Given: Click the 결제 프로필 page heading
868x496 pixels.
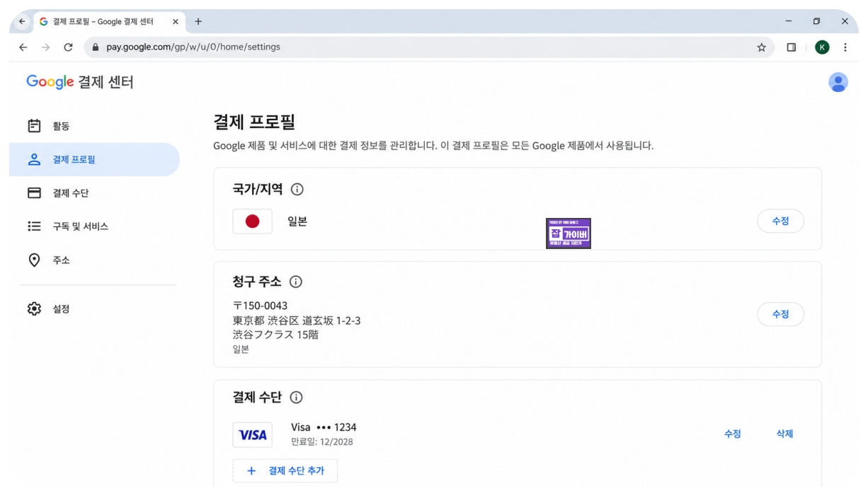Looking at the screenshot, I should [254, 122].
